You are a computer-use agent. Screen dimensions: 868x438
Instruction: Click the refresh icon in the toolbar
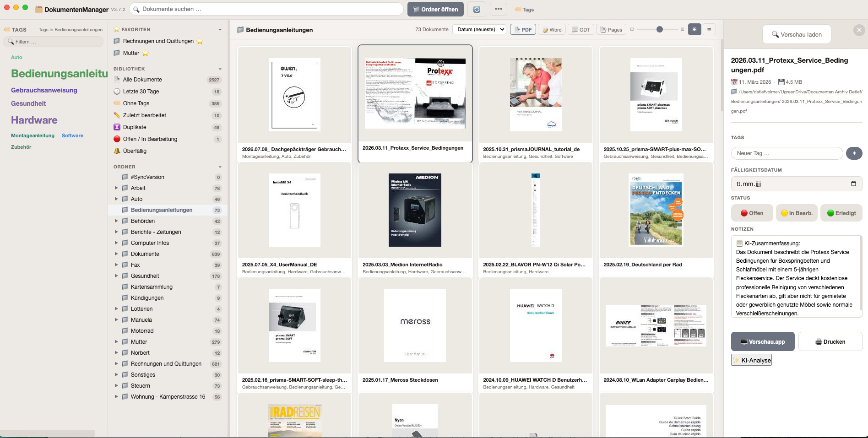(x=477, y=9)
